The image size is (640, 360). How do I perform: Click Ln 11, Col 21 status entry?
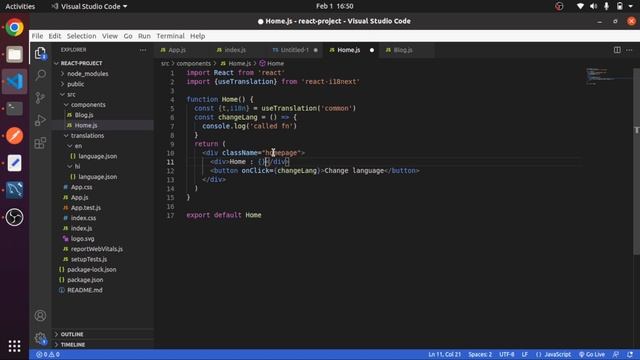(444, 354)
